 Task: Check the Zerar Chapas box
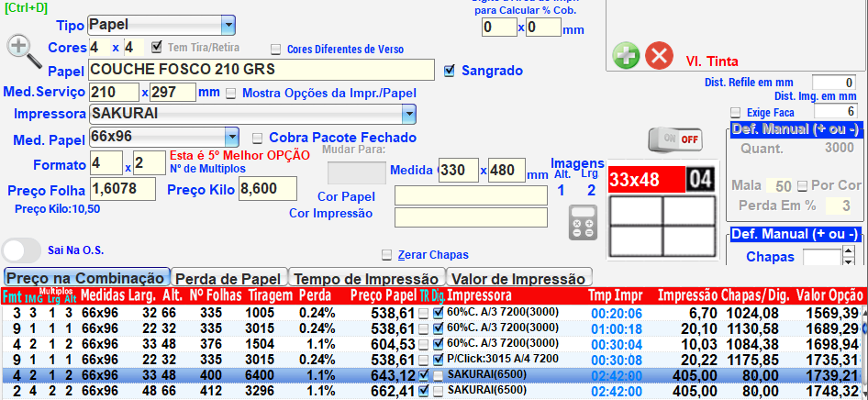[x=387, y=255]
